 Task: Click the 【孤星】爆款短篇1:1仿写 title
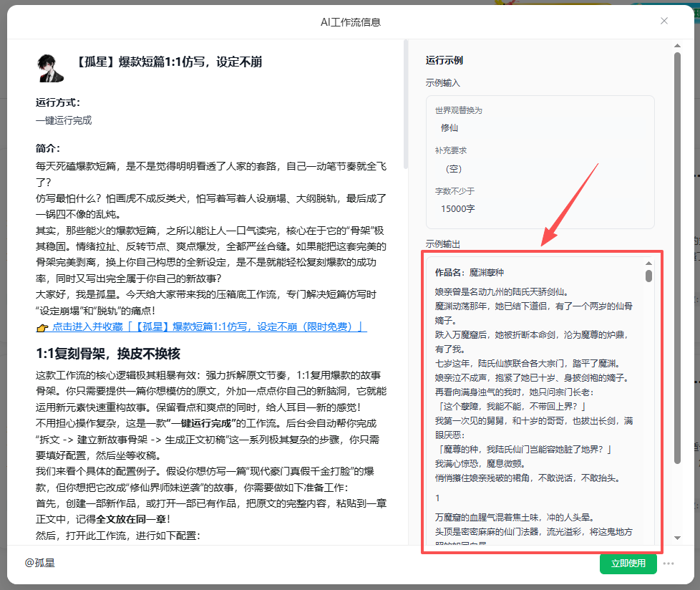click(x=168, y=62)
